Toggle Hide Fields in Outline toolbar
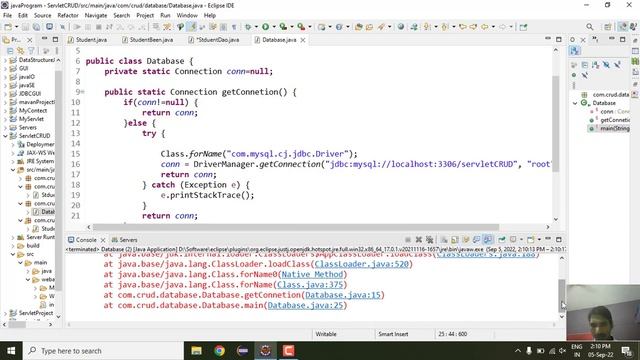This screenshot has height=360, width=640. 606,65
